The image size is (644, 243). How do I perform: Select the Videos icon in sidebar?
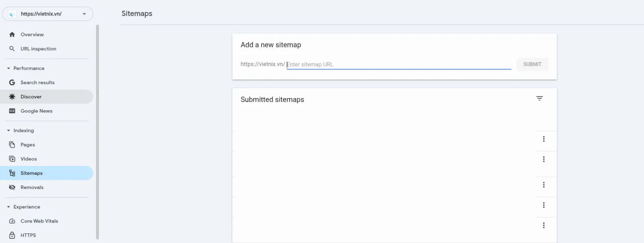tap(13, 159)
